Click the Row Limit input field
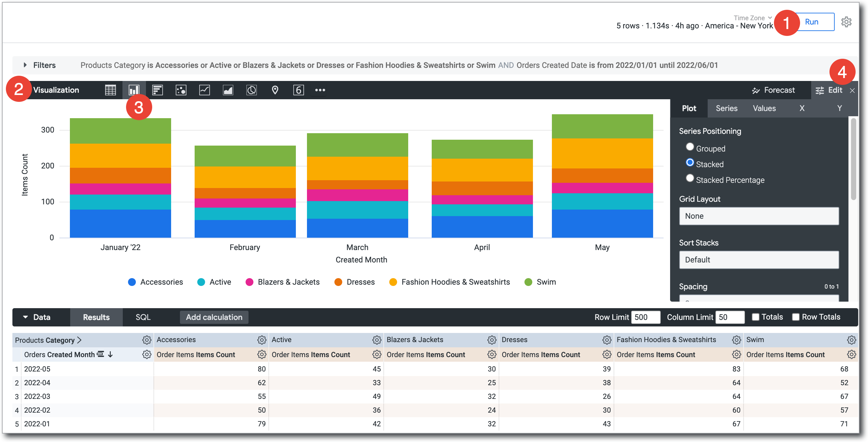The height and width of the screenshot is (442, 868). (x=645, y=317)
